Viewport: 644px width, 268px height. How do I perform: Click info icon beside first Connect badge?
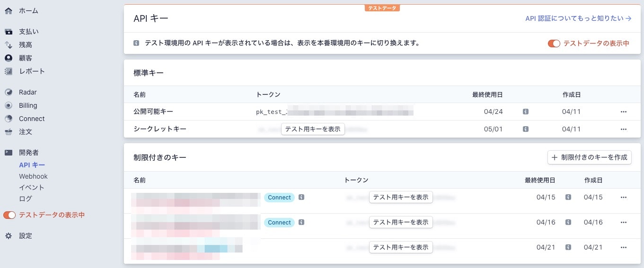coord(301,197)
